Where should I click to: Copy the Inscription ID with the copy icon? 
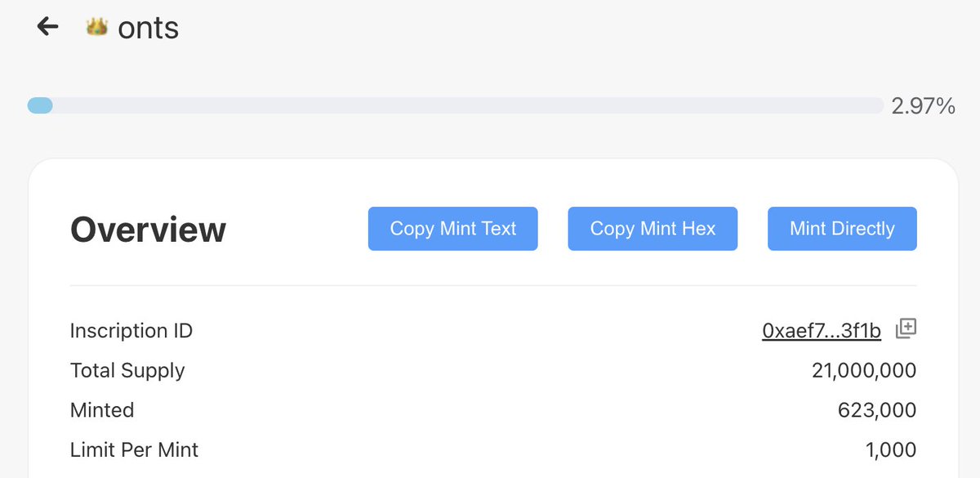click(906, 328)
